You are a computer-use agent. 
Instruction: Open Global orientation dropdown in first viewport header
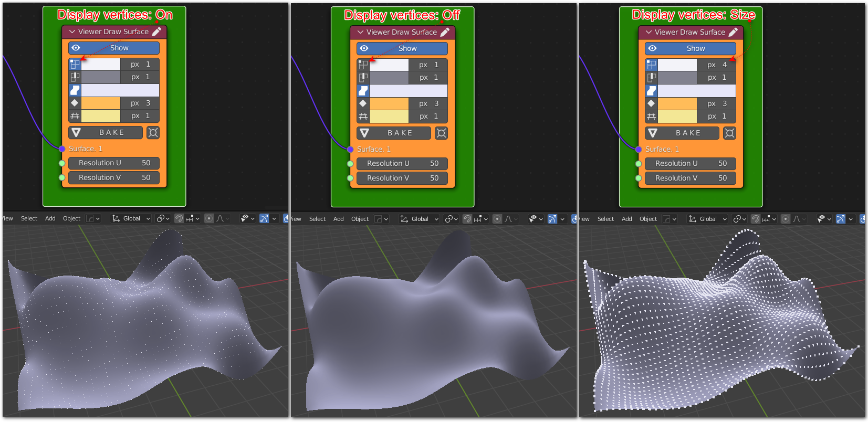tap(131, 218)
